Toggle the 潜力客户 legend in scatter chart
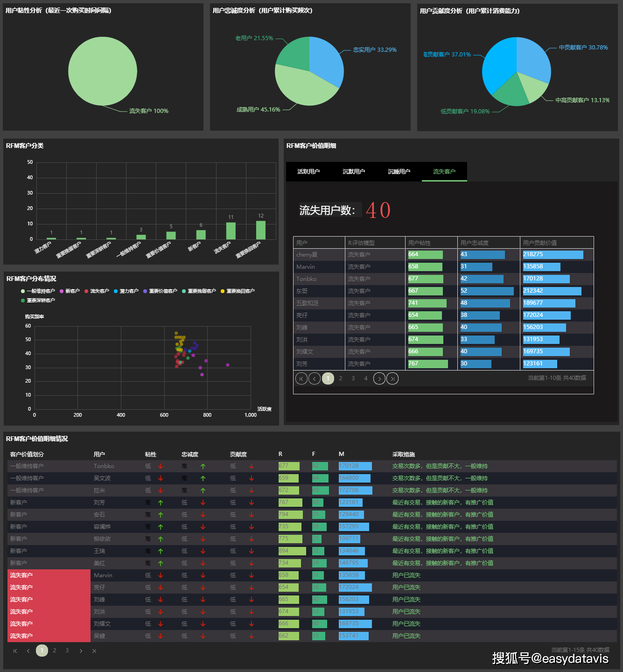The width and height of the screenshot is (623, 672). pyautogui.click(x=126, y=291)
